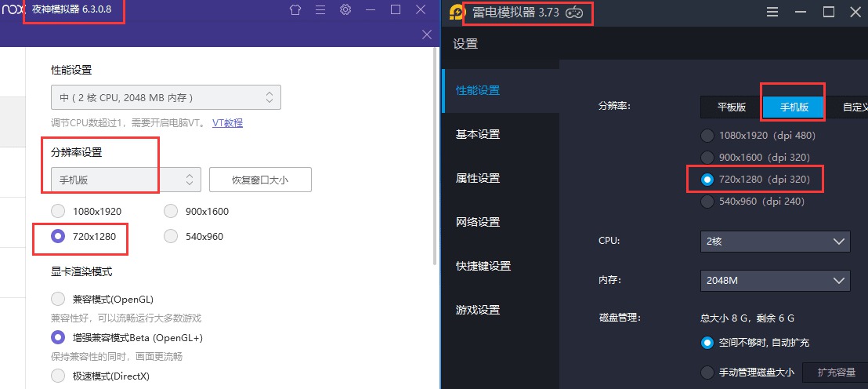
Task: Open 快捷键设置 tab in LDPlayer sidebar
Action: (x=501, y=265)
